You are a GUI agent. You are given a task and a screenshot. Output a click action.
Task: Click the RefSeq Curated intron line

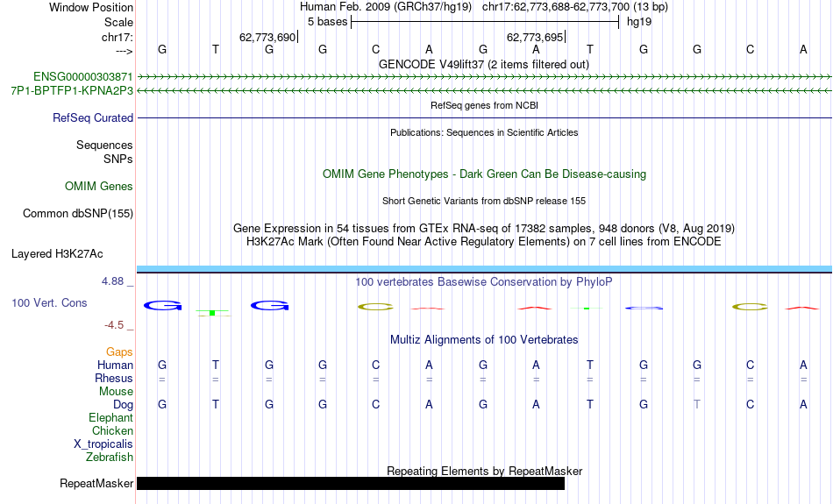(484, 117)
